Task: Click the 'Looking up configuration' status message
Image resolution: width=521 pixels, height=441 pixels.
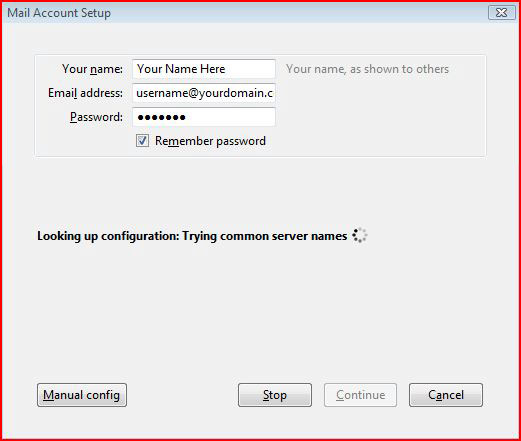Action: (x=192, y=236)
